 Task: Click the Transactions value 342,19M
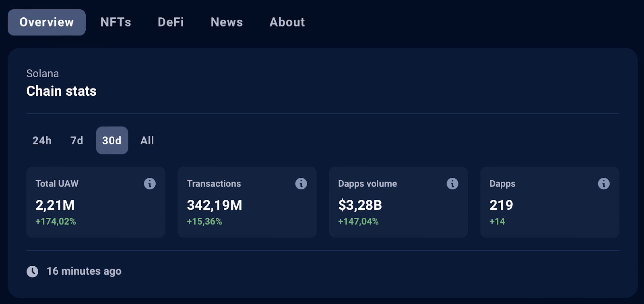[x=215, y=205]
